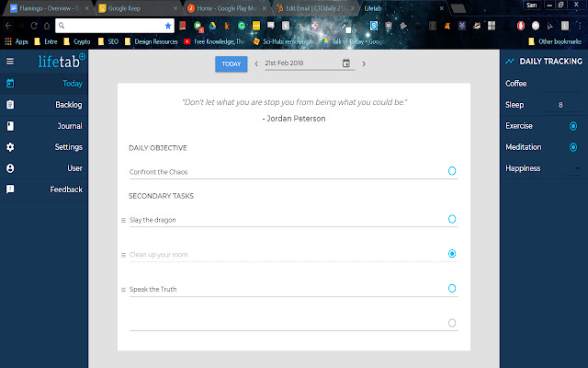Toggle the radio on the empty task row
This screenshot has width=588, height=368.
pyautogui.click(x=452, y=323)
